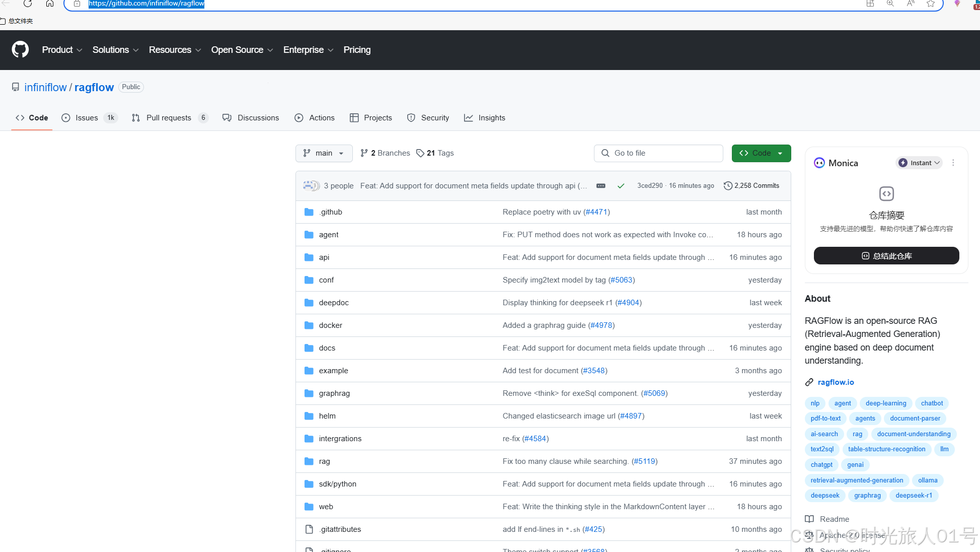
Task: Expand the main branch dropdown
Action: click(x=324, y=153)
